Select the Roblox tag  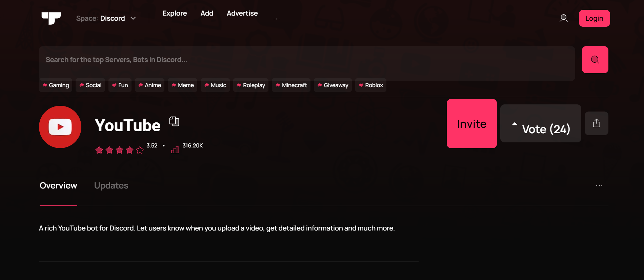pyautogui.click(x=371, y=85)
